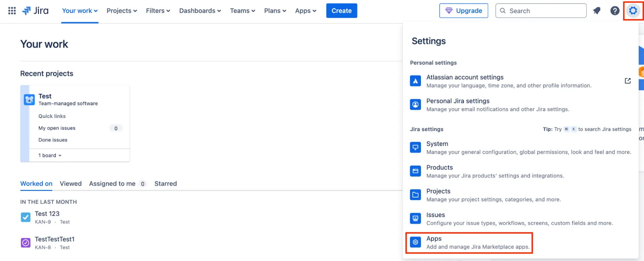Click the Jira logo
The image size is (644, 261).
tap(36, 11)
